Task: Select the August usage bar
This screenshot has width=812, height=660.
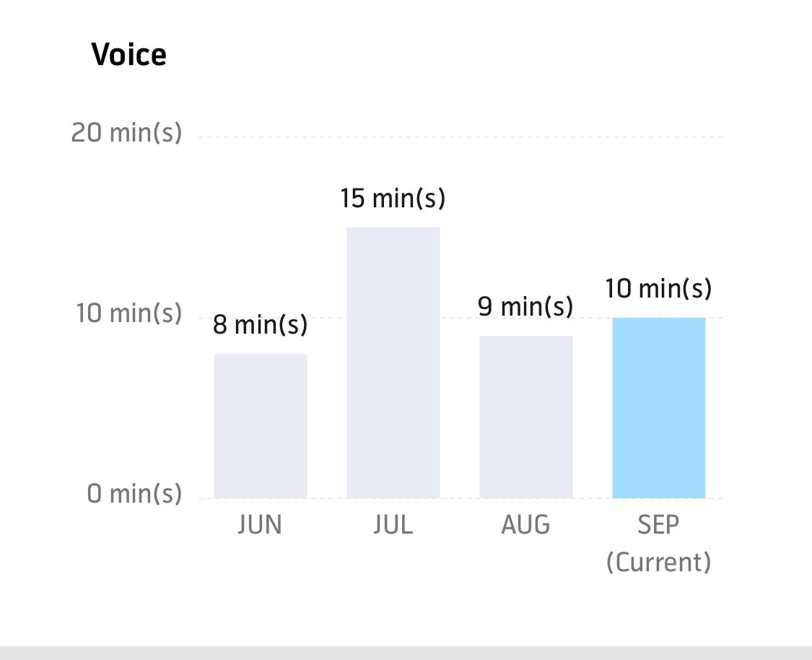Action: coord(526,417)
